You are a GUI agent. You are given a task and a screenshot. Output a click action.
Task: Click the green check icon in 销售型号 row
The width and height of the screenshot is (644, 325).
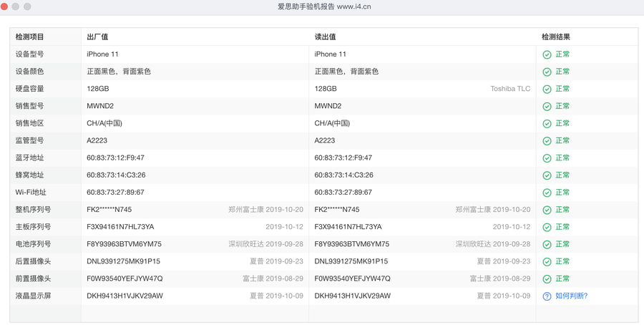[x=547, y=107]
